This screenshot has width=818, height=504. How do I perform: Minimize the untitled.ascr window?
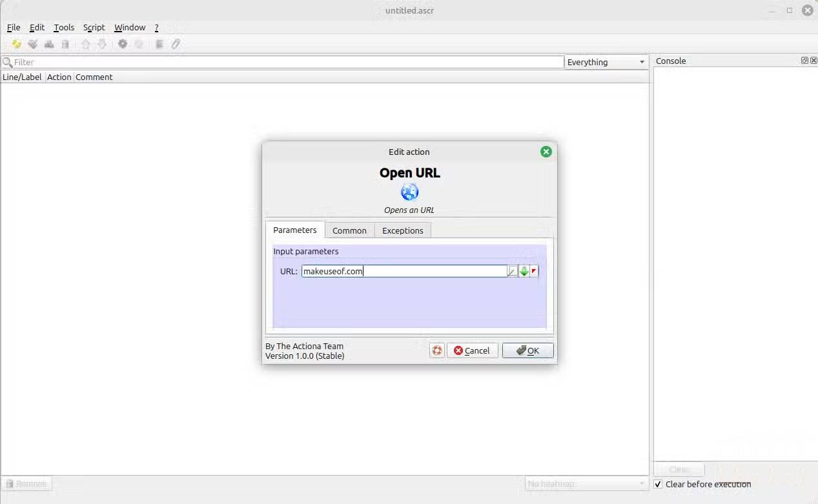[x=773, y=10]
